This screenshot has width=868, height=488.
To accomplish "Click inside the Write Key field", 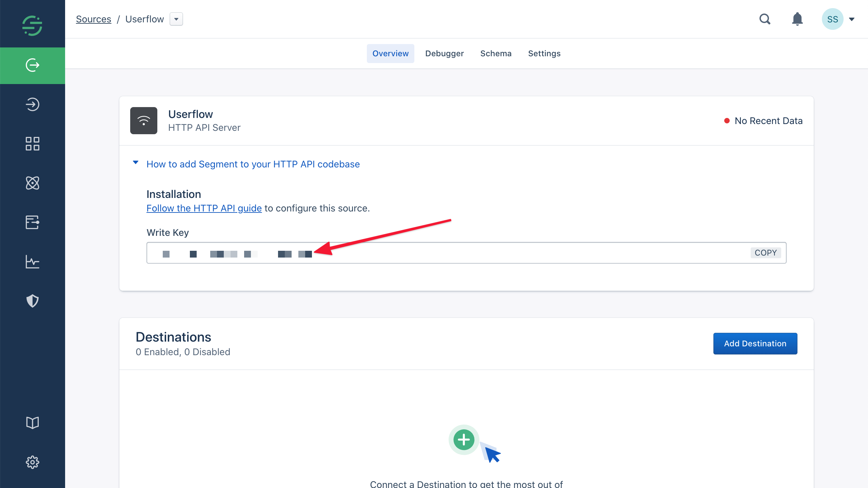I will (x=467, y=253).
